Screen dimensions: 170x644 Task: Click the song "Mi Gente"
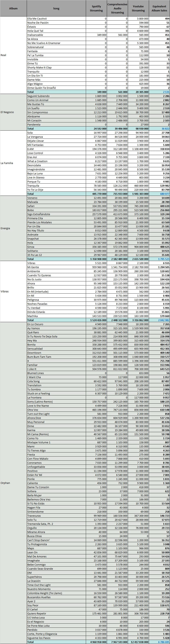[33, 267]
